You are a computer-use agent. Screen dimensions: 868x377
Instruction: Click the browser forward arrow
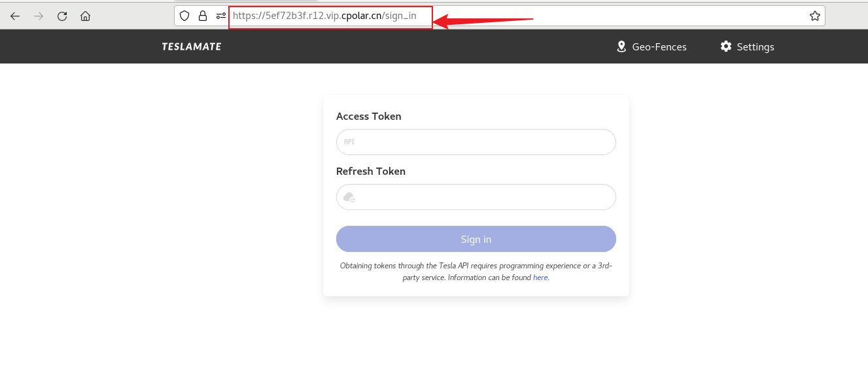point(39,16)
